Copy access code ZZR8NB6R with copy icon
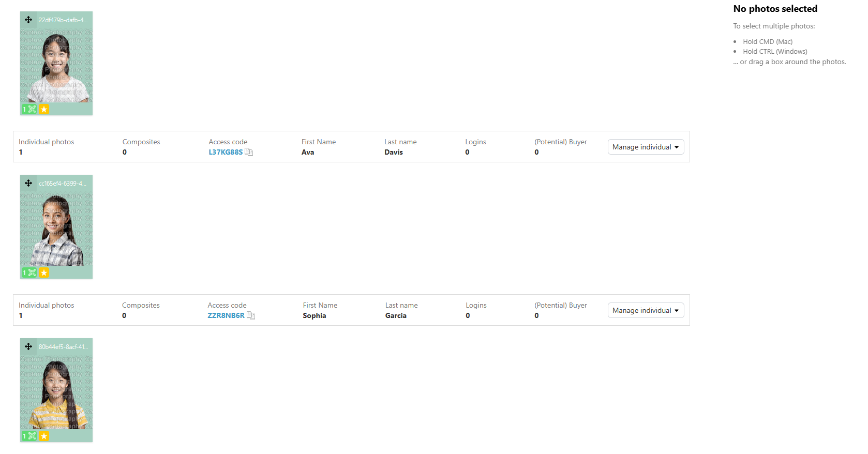This screenshot has height=454, width=868. tap(251, 315)
